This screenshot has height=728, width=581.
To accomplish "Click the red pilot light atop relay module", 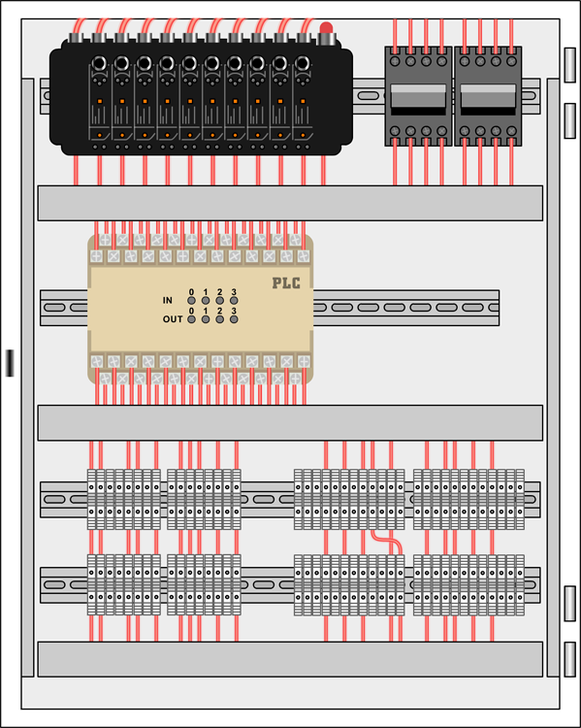I will coord(326,32).
